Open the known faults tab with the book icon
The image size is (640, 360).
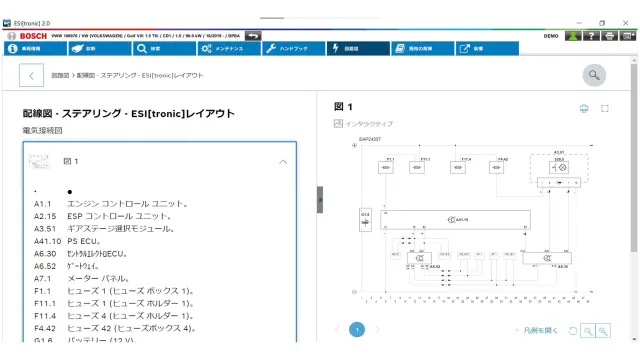[422, 49]
